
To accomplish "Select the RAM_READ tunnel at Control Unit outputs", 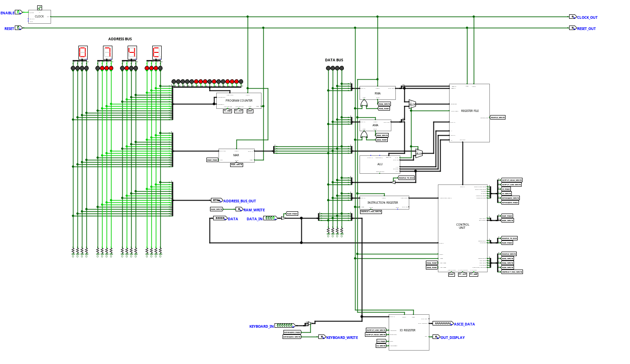I will [507, 243].
